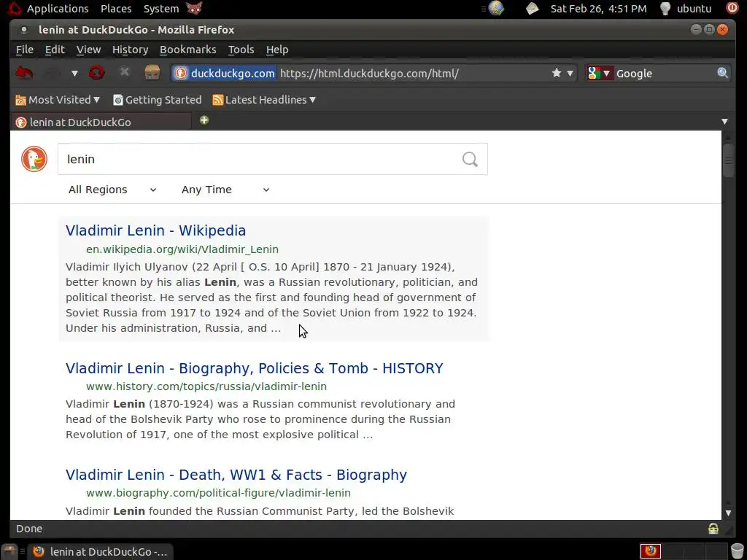The image size is (747, 560).
Task: Click the date and time 'Sat Feb 26, 4:51 PM'
Action: (x=599, y=9)
